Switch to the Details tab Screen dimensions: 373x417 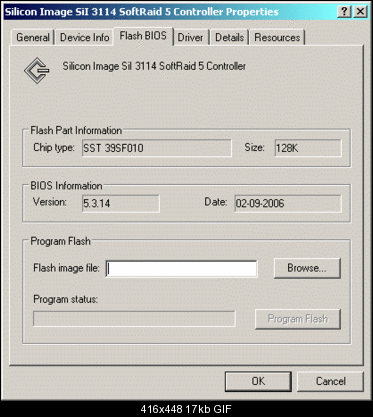tap(229, 37)
